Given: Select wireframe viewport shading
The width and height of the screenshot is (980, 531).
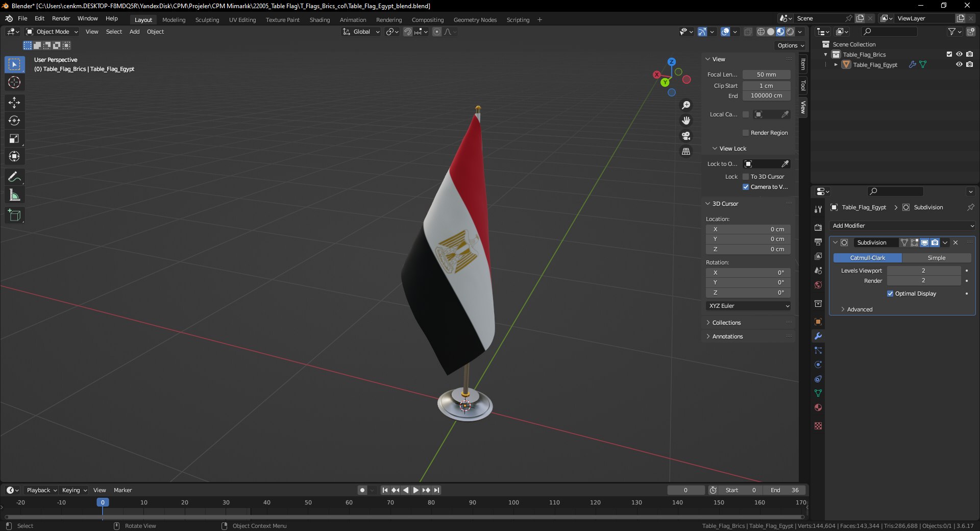Looking at the screenshot, I should click(x=761, y=32).
